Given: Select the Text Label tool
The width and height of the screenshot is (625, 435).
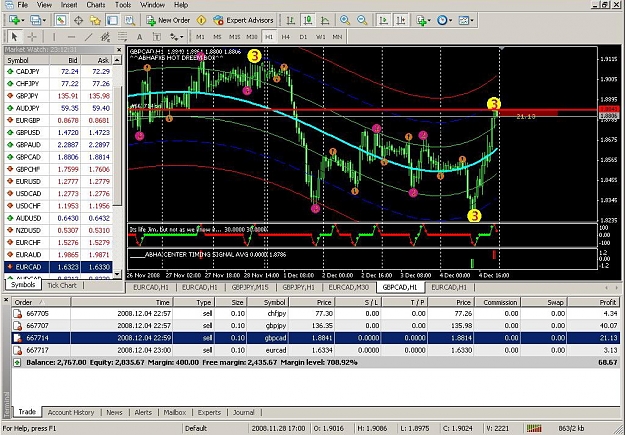Looking at the screenshot, I should click(x=157, y=37).
